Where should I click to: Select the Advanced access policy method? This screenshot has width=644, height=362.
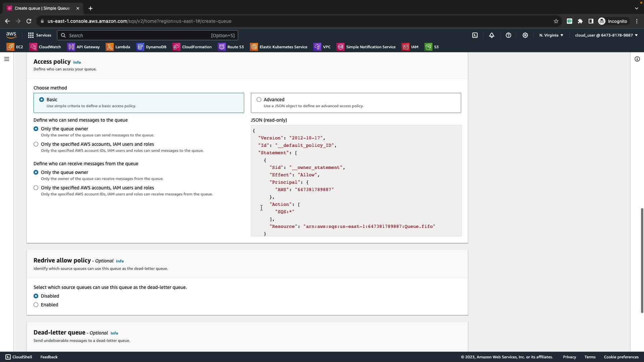[x=259, y=100]
